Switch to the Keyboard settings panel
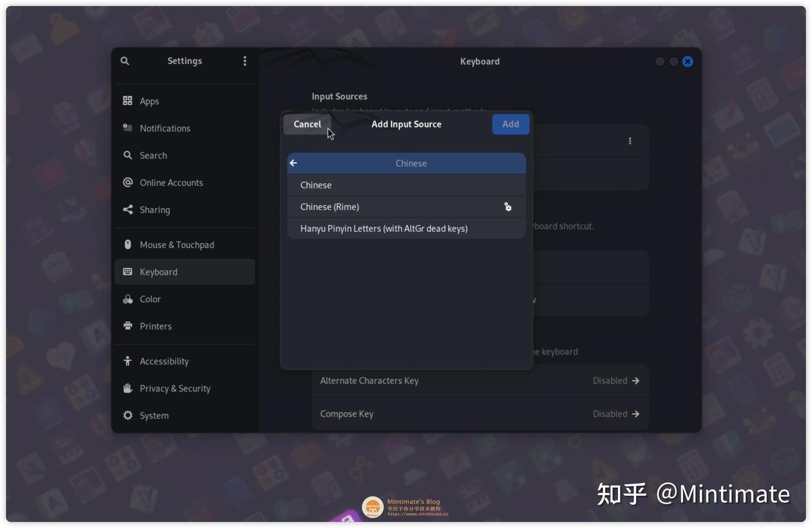 point(158,271)
